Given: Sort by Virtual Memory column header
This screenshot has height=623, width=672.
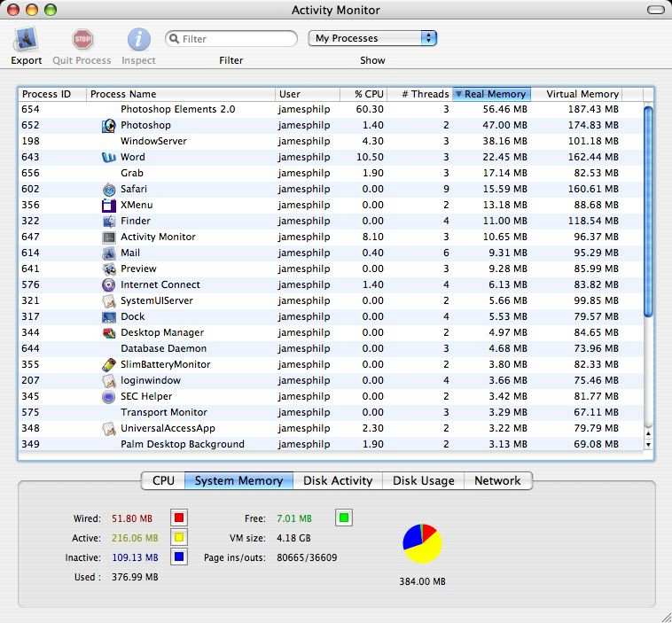Looking at the screenshot, I should pyautogui.click(x=576, y=94).
